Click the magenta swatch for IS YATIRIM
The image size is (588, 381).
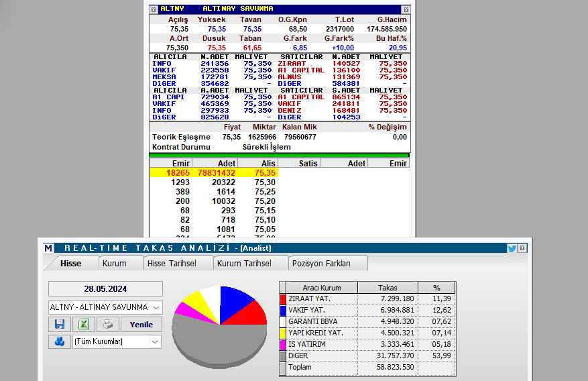pos(283,344)
